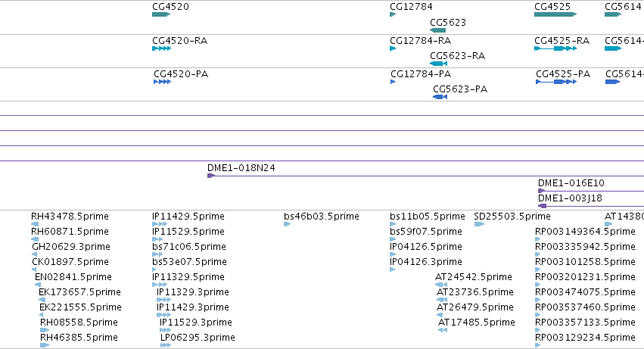
Task: Select the CG4520 gene glyph
Action: [x=161, y=14]
